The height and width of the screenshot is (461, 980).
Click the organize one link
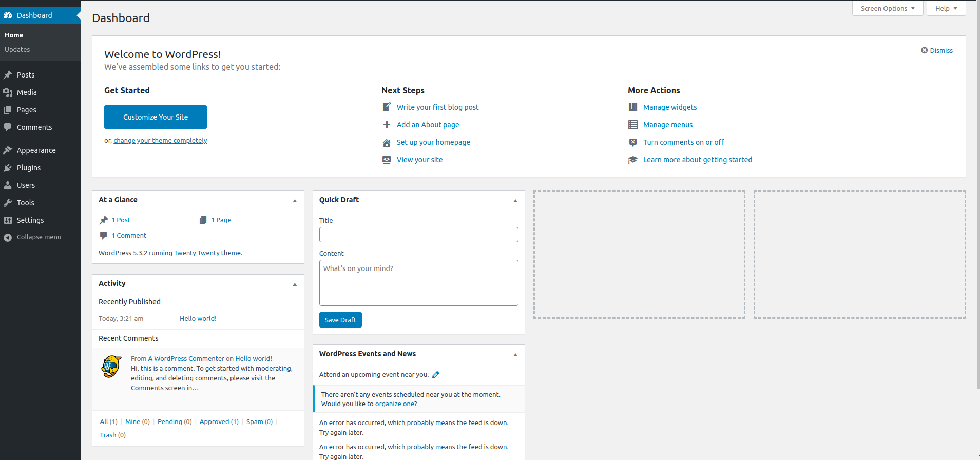395,404
